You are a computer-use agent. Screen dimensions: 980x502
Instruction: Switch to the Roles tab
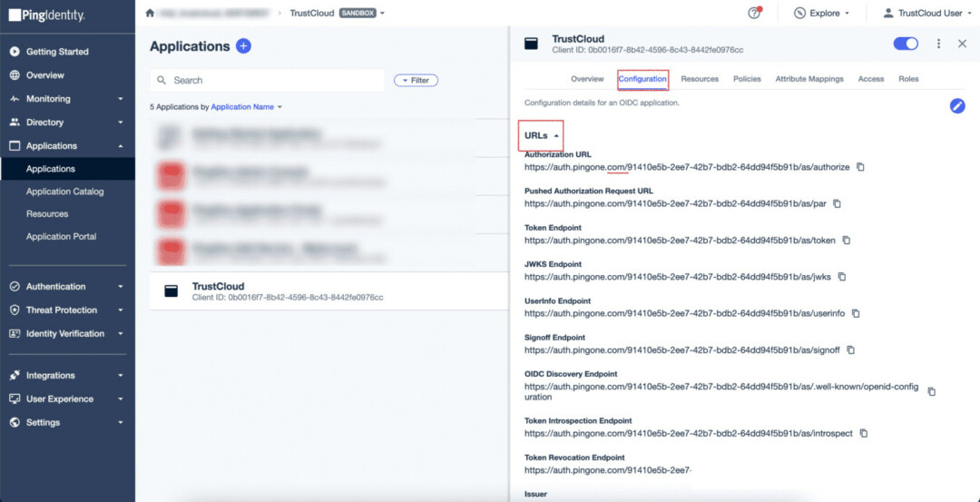tap(908, 79)
